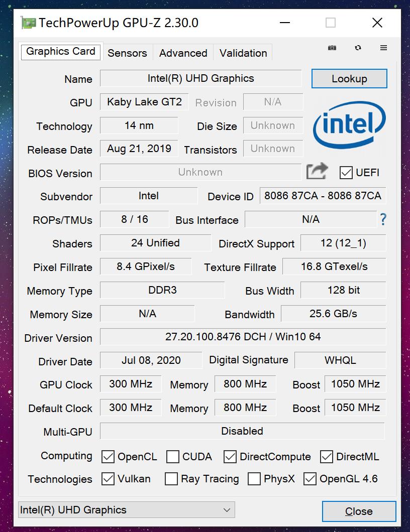Enable the PhysX checkbox
410x532 pixels.
click(254, 479)
